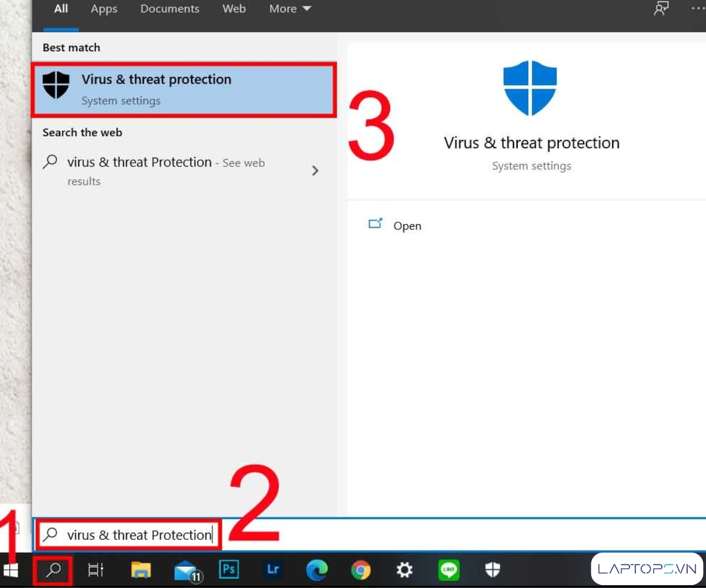Click the Windows Start button
Screen dimensions: 706x588
coord(11,570)
